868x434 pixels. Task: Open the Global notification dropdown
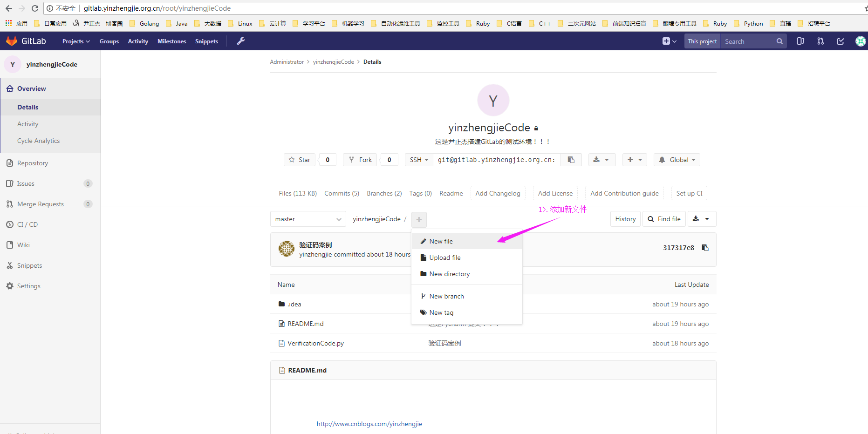click(x=677, y=160)
